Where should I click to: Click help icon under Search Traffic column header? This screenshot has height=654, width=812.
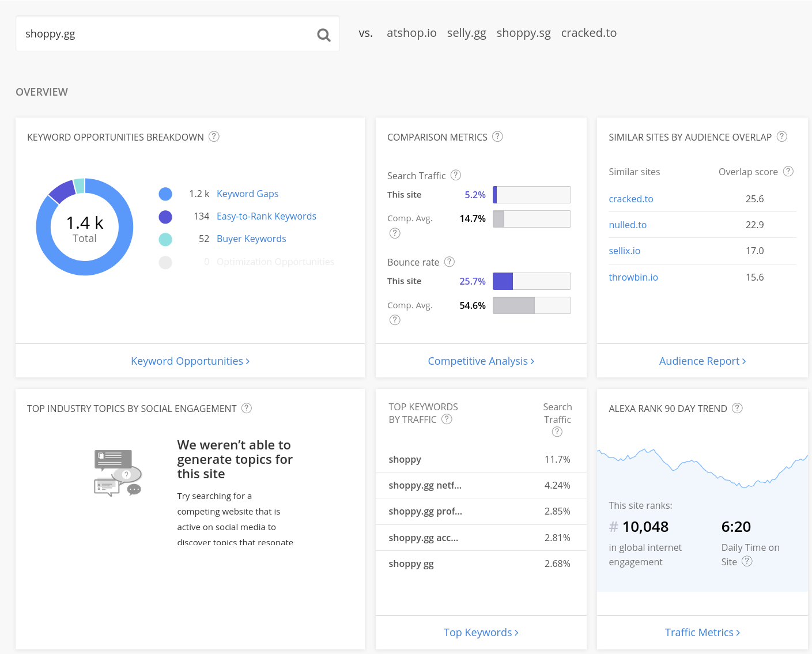(557, 432)
